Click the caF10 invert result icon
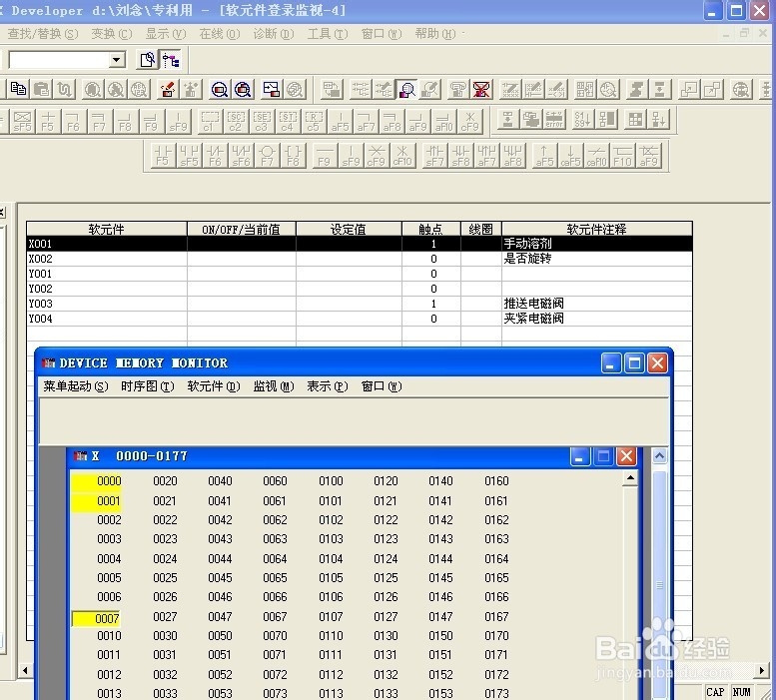Viewport: 776px width, 700px height. pos(596,156)
